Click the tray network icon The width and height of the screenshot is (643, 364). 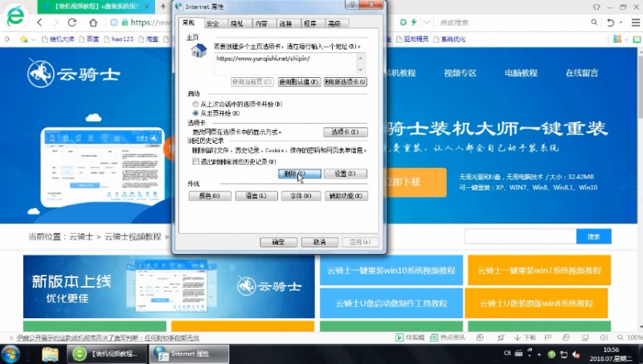(564, 354)
